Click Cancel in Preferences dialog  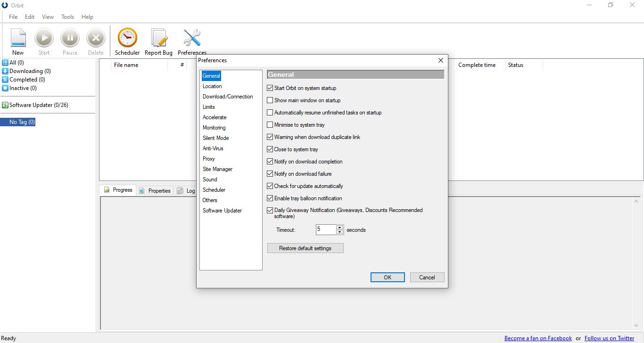(427, 278)
